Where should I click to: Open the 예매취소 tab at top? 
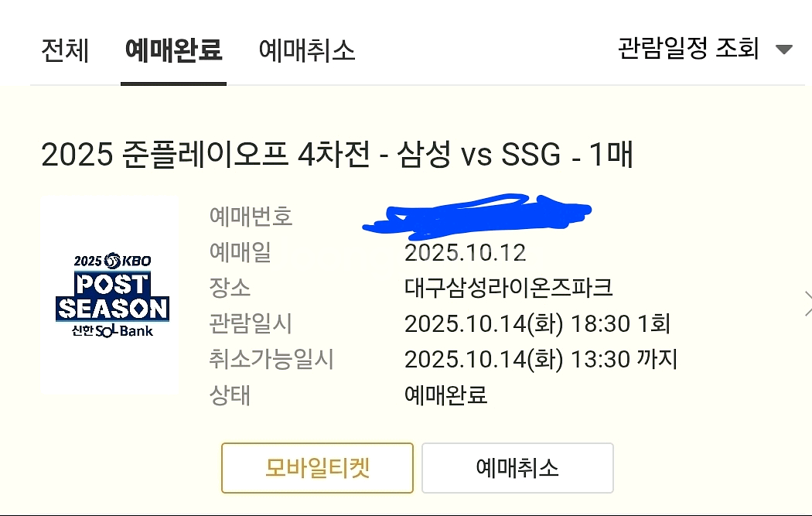coord(307,51)
